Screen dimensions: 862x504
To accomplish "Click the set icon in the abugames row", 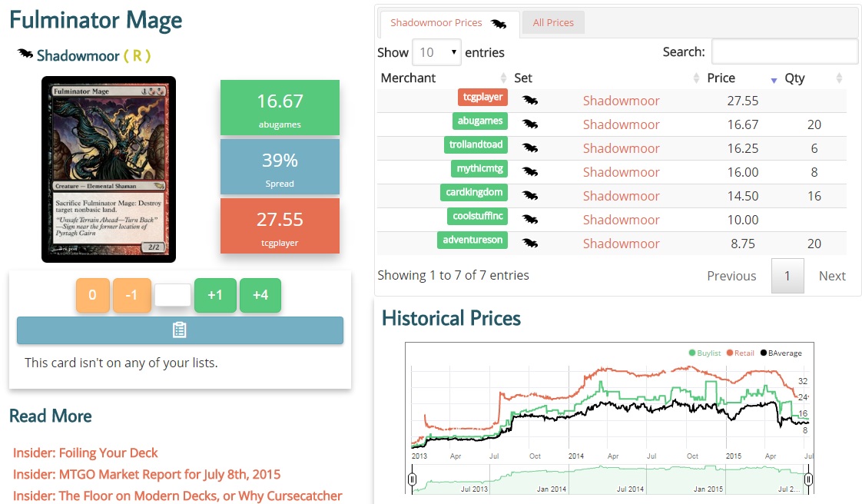I will pos(530,124).
